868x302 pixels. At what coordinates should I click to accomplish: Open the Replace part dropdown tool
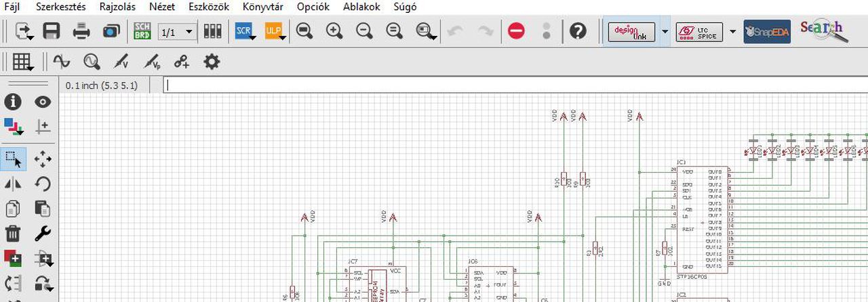coord(44,259)
